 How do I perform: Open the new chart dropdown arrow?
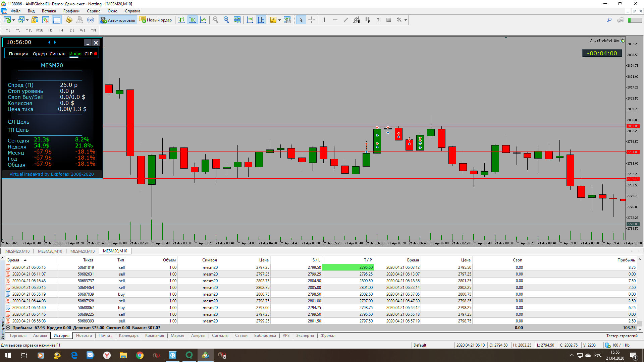click(x=13, y=20)
